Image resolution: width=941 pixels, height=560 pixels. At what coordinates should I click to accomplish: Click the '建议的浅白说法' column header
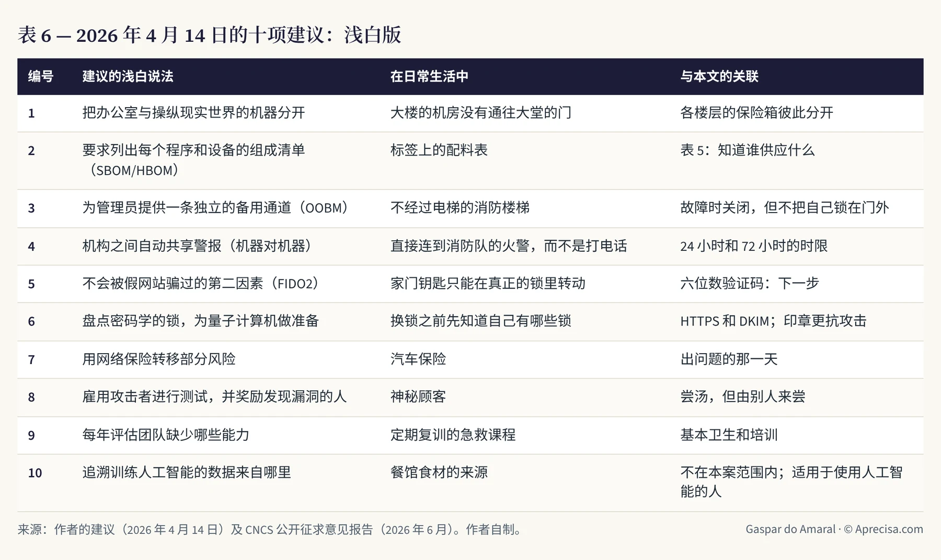coord(128,76)
